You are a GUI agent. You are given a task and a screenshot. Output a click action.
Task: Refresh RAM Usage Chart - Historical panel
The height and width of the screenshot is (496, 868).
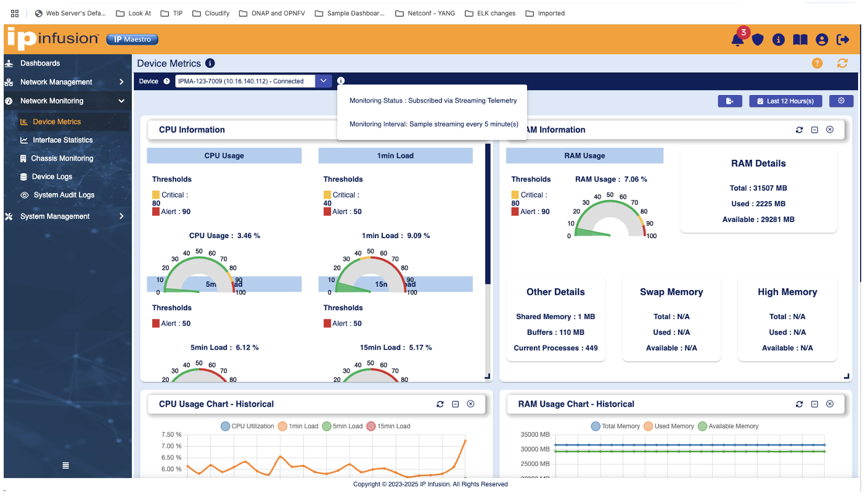click(799, 404)
